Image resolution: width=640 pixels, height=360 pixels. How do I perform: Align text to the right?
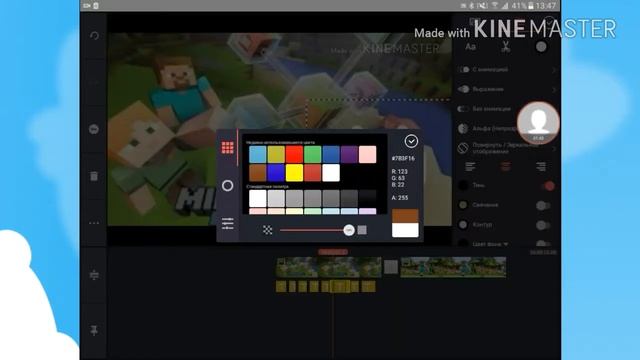(x=541, y=166)
